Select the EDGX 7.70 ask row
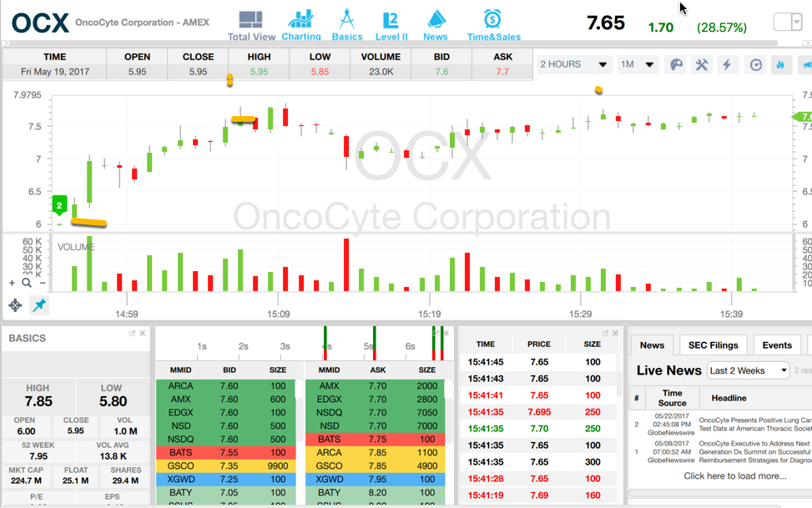 tap(375, 400)
